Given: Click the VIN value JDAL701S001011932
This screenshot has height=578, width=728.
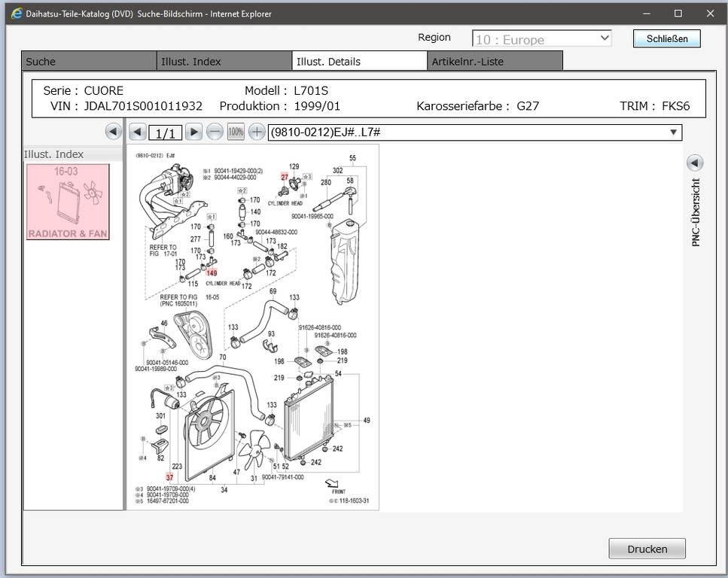Looking at the screenshot, I should [x=143, y=106].
